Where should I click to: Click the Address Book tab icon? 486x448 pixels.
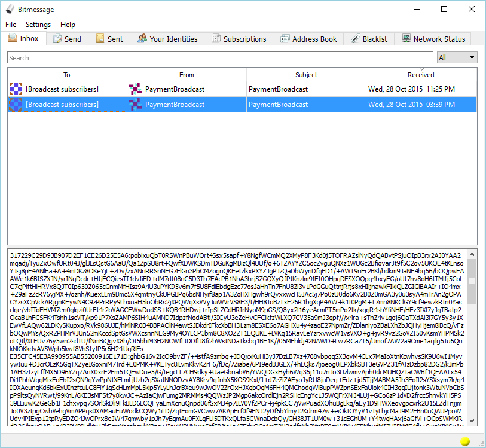click(x=285, y=39)
